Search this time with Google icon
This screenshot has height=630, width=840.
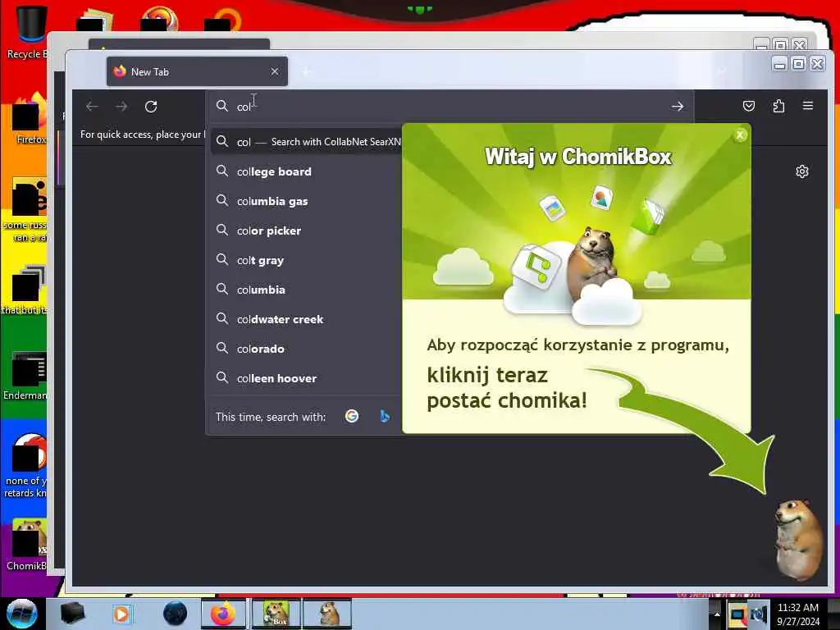pos(352,416)
